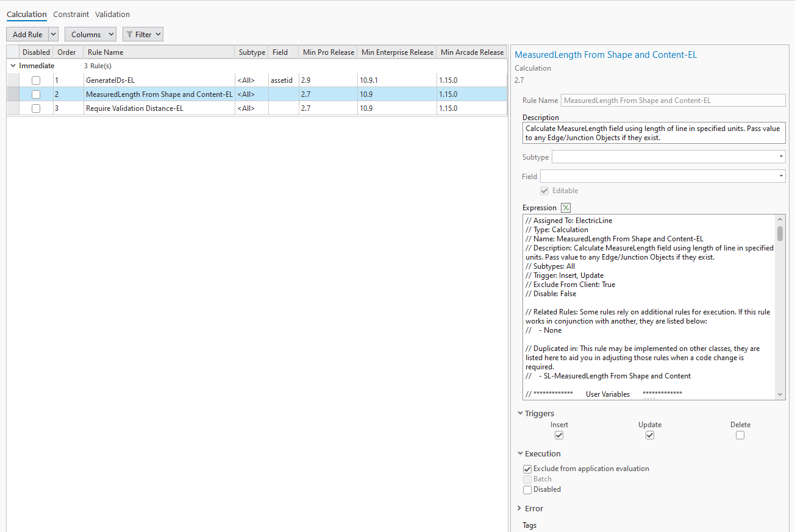Collapse the Triggers section
The width and height of the screenshot is (795, 532).
click(519, 413)
